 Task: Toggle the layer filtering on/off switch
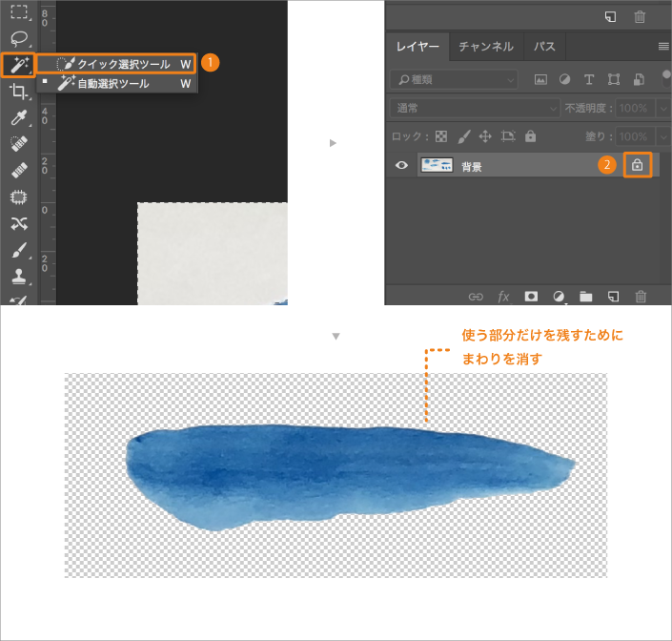(x=666, y=78)
